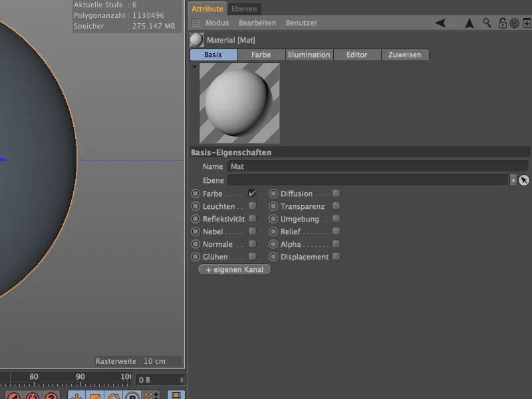The width and height of the screenshot is (532, 399).
Task: Toggle the parameter P animation icon
Action: (132, 396)
